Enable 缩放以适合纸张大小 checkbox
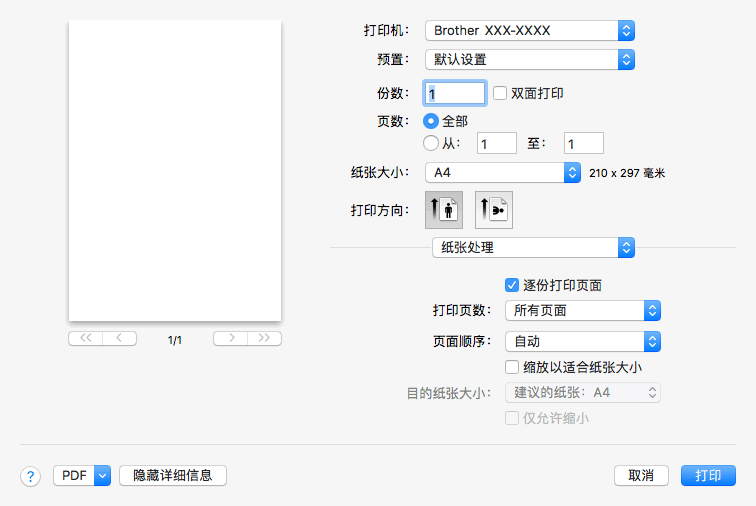Viewport: 756px width, 506px height. (x=513, y=367)
